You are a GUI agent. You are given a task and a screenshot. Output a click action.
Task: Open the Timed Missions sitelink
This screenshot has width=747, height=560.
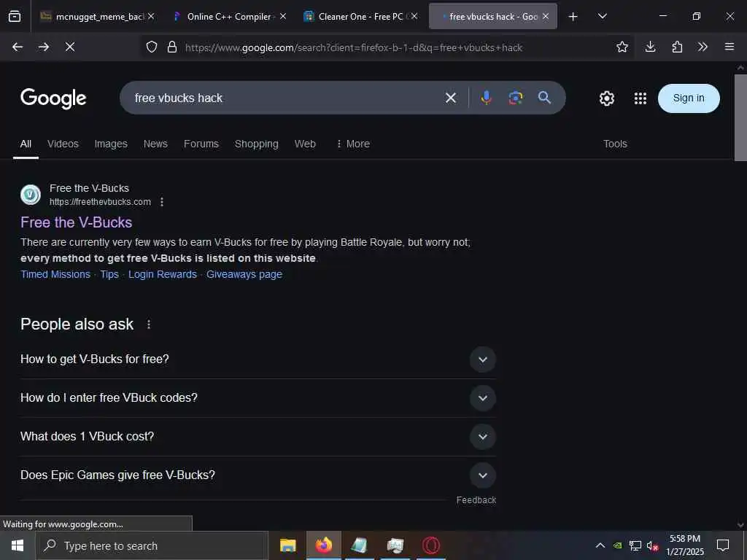(55, 274)
